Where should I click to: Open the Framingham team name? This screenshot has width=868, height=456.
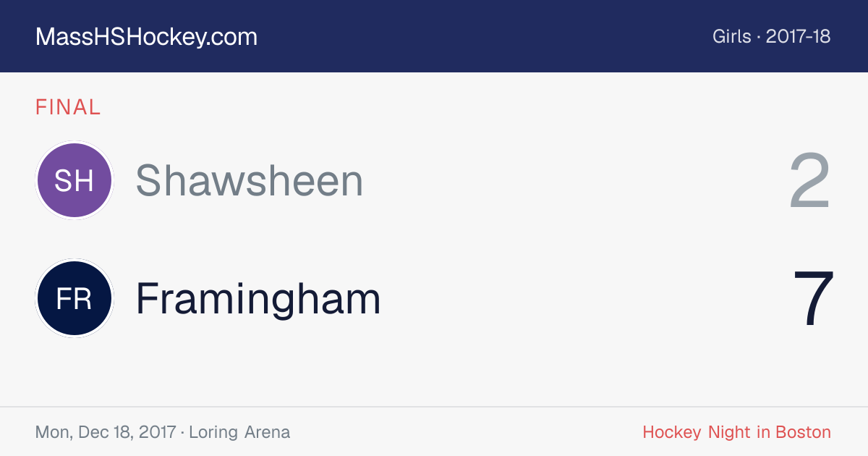tap(258, 298)
